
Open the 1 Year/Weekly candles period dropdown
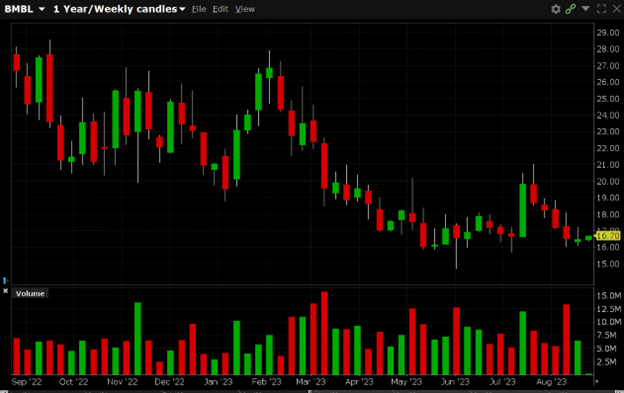[119, 9]
